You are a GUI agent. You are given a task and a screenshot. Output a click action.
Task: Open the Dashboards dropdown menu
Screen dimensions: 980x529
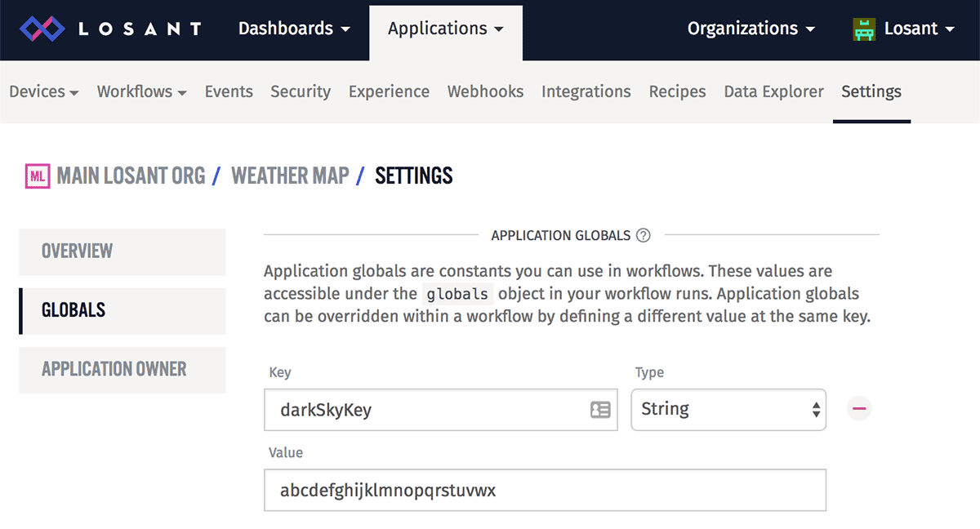[294, 29]
